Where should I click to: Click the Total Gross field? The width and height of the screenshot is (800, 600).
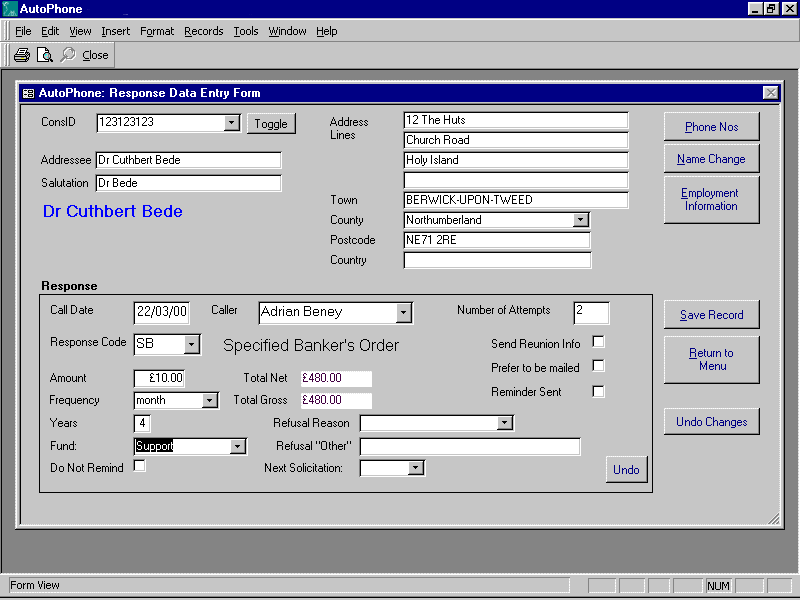pos(336,400)
